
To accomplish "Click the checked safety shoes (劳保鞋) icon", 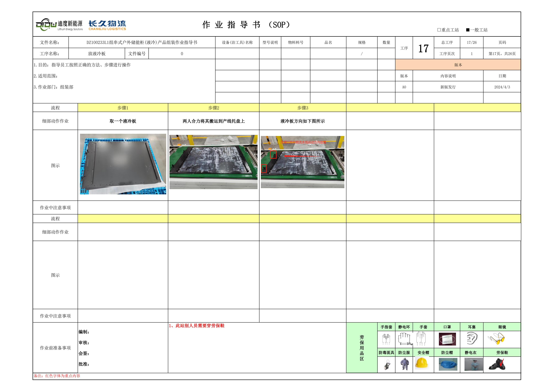I will click(497, 364).
